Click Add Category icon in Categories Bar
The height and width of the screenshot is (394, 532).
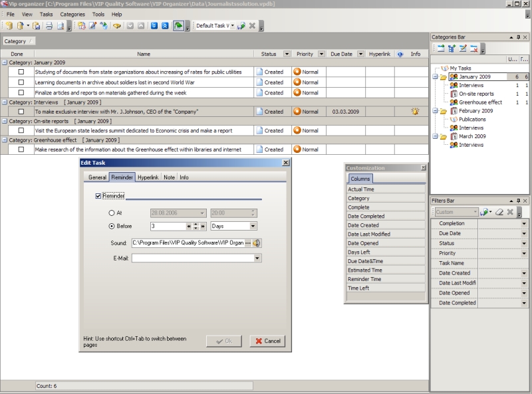pos(441,49)
